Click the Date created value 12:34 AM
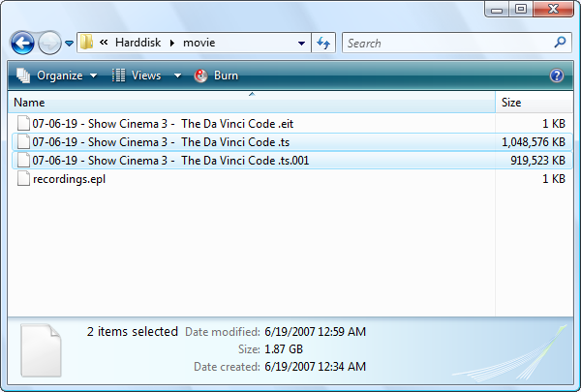 pos(315,367)
